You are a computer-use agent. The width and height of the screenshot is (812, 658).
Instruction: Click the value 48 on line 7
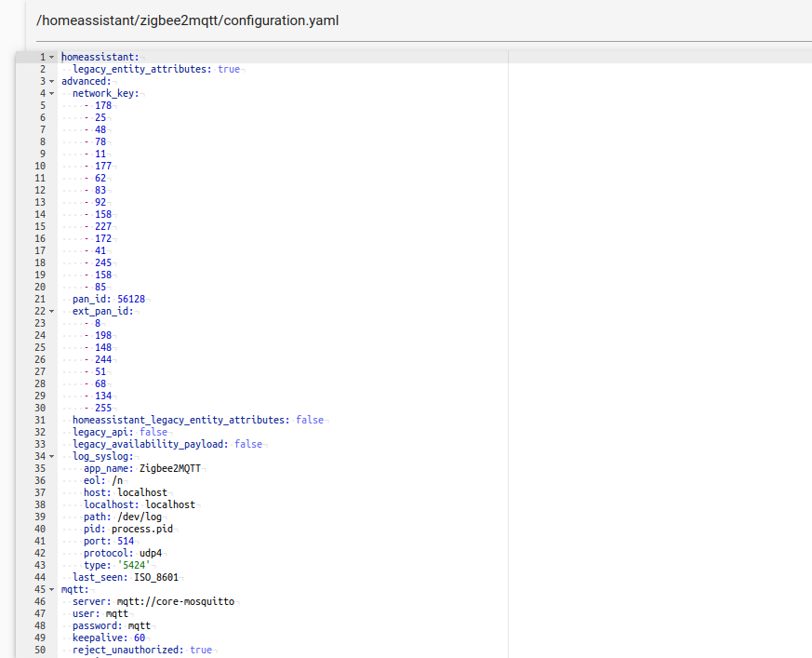tap(100, 129)
